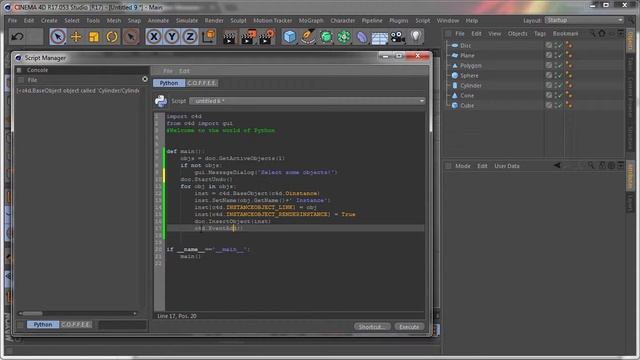Switch editor to C.O.F.F.E.E. tab
This screenshot has width=640, height=360.
tap(202, 83)
